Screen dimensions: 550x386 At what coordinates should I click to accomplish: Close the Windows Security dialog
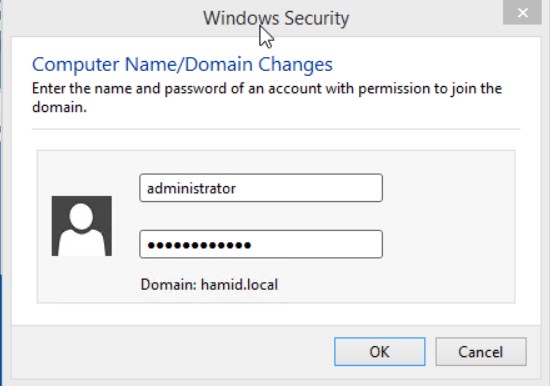point(522,13)
